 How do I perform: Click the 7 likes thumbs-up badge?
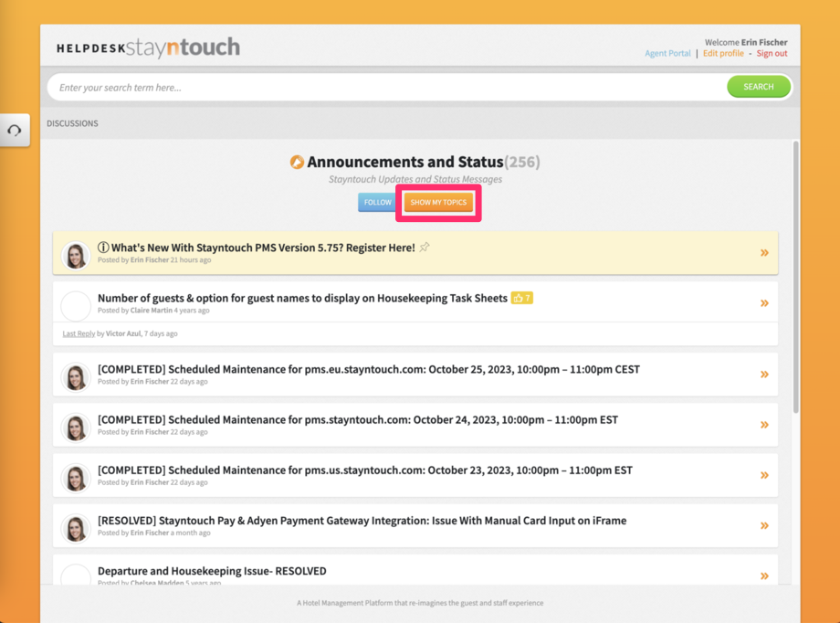click(x=521, y=298)
